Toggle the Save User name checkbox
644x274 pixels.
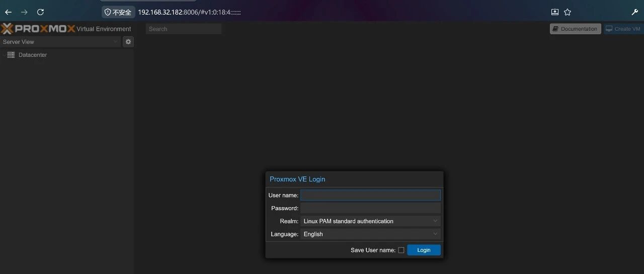(401, 250)
